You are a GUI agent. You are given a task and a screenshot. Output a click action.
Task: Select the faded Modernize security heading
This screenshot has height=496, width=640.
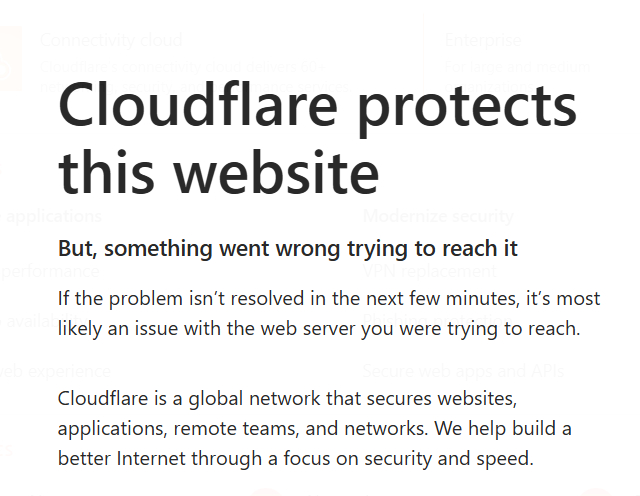(x=438, y=216)
